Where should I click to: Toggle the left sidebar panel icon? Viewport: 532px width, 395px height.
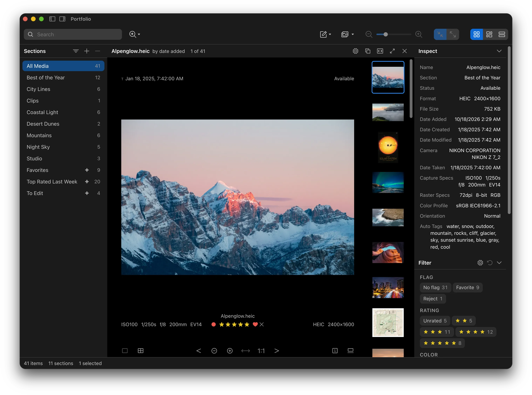[x=52, y=19]
